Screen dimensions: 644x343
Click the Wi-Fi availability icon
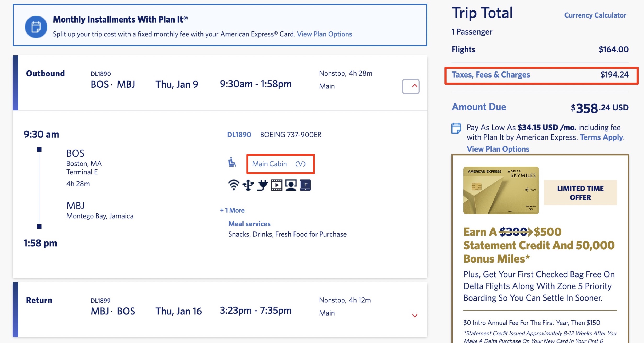pos(234,185)
